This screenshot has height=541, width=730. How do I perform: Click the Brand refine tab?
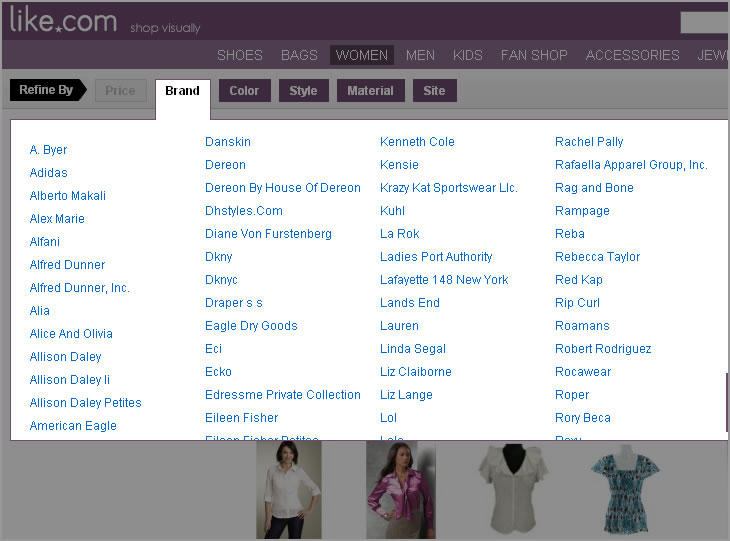[x=182, y=91]
